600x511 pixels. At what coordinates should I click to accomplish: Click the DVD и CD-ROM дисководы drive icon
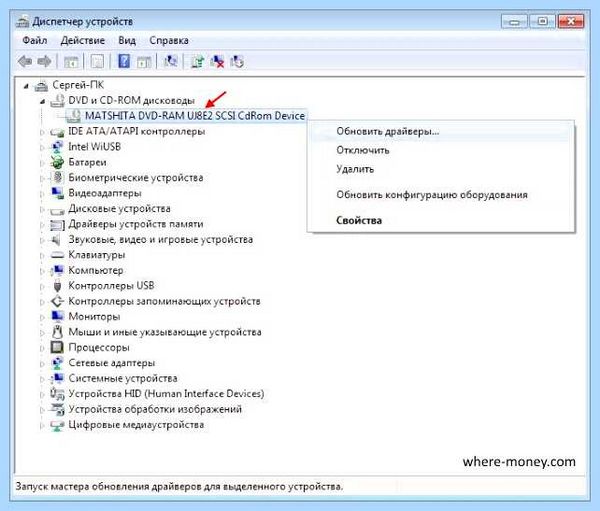(x=57, y=101)
